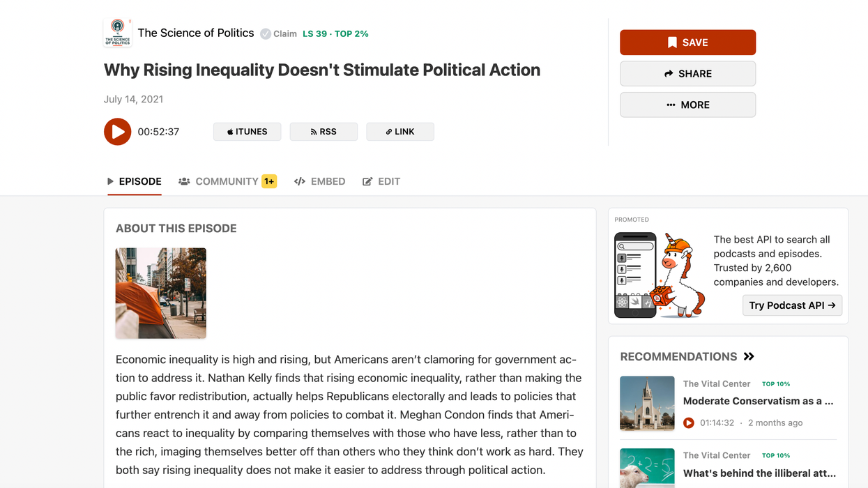This screenshot has height=488, width=868.
Task: Click the Try Podcast API button
Action: tap(792, 305)
